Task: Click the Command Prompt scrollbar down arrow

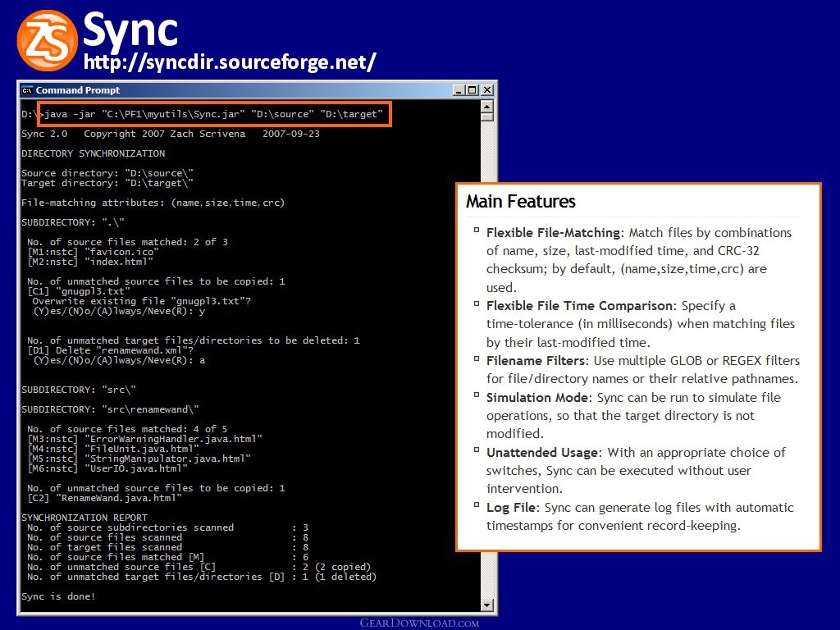Action: [x=486, y=605]
